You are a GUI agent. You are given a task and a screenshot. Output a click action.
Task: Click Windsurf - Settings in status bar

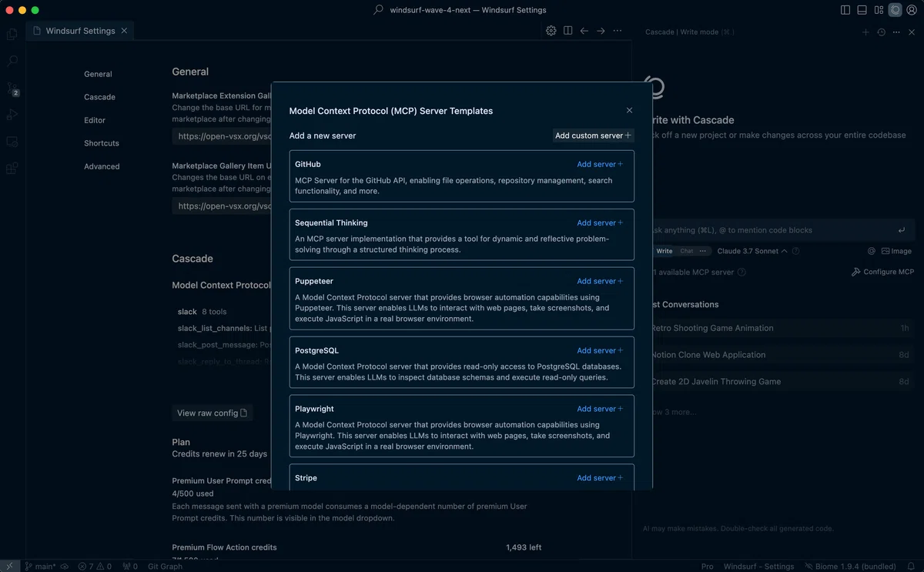(x=758, y=567)
